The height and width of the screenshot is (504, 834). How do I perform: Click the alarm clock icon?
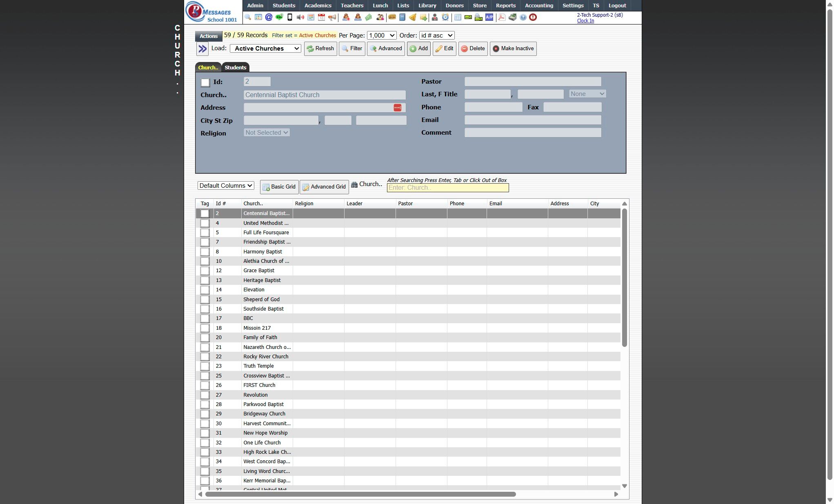pyautogui.click(x=445, y=17)
